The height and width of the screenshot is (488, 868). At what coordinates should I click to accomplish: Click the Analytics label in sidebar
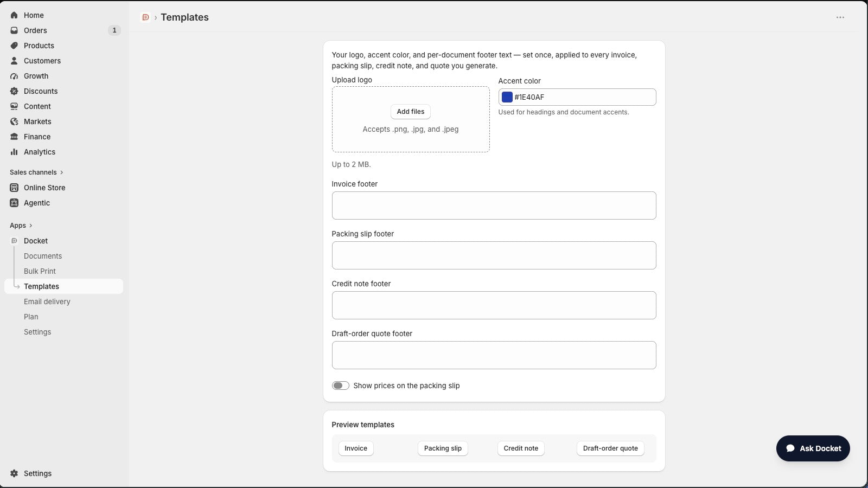(40, 152)
